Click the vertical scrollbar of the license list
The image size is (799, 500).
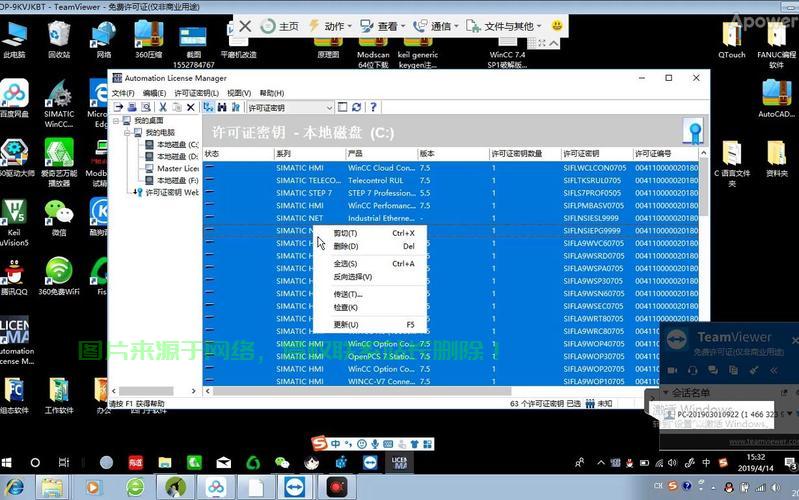[x=704, y=186]
